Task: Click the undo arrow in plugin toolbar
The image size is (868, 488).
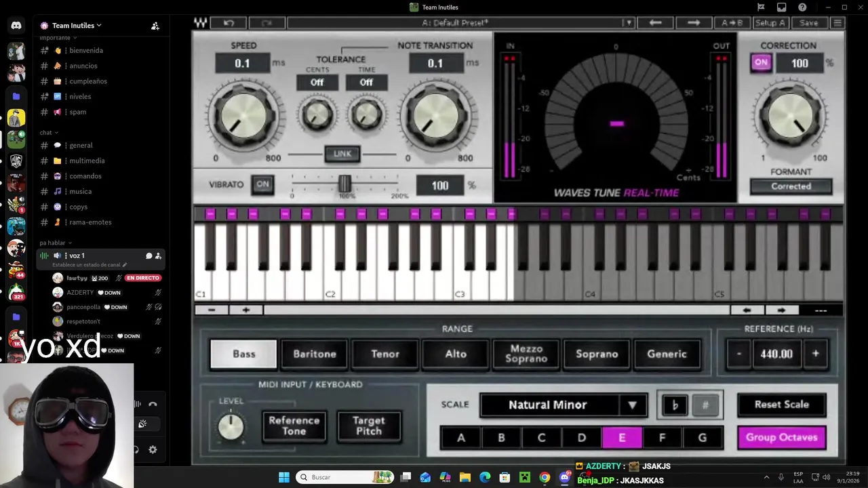Action: point(229,23)
